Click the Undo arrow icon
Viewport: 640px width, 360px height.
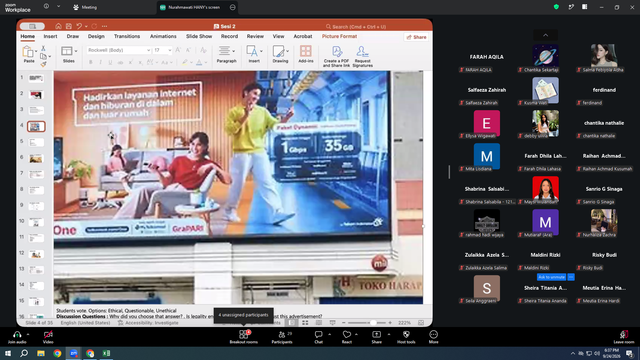click(x=79, y=26)
